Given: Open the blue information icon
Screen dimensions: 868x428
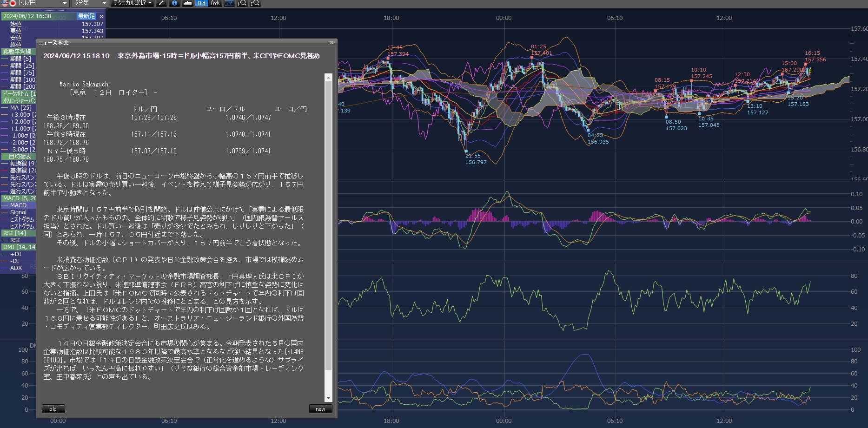Looking at the screenshot, I should 174,3.
